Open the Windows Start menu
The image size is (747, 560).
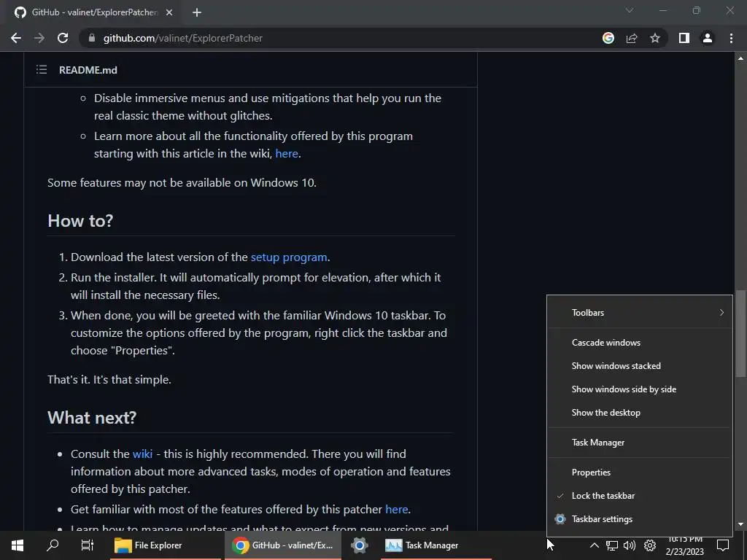18,545
